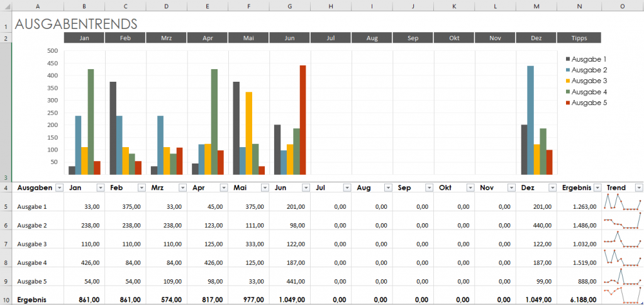Select the Okt button in the month bar
This screenshot has height=305, width=644.
click(454, 38)
